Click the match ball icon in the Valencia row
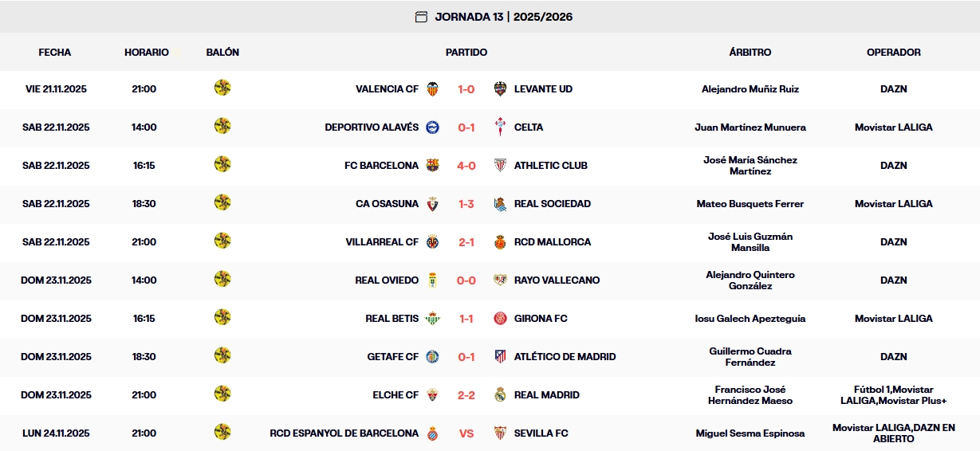 222,88
